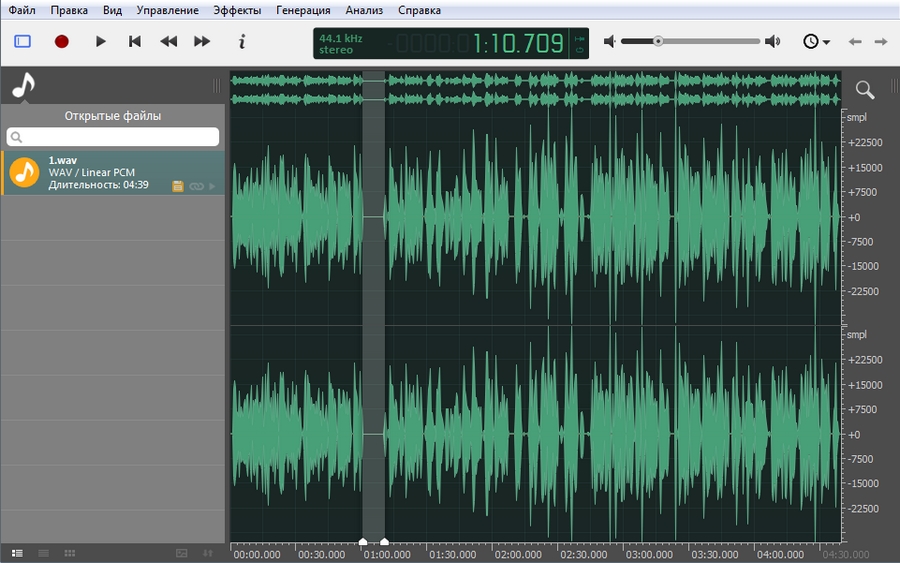Toggle the sidebar panel visibility button
The image size is (900, 563).
click(22, 41)
